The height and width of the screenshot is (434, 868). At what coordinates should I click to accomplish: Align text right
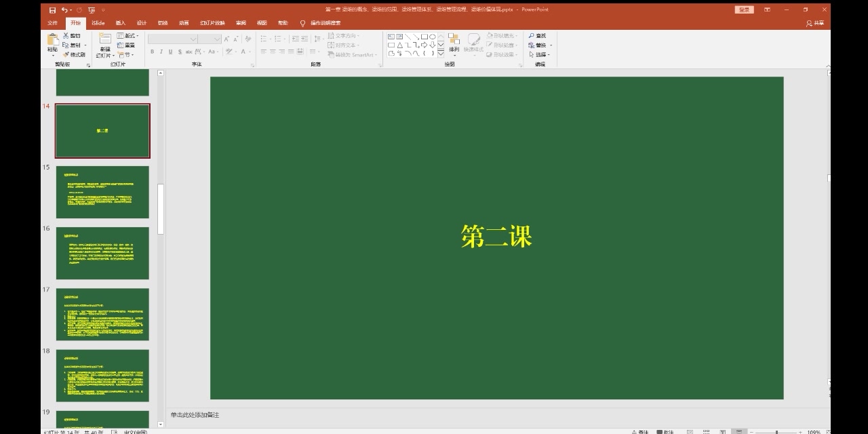(282, 52)
